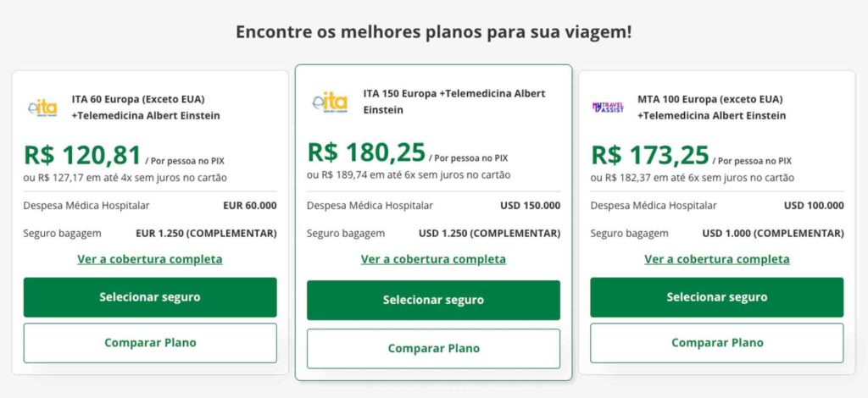Select seguro for MTA 100 Europa plan
This screenshot has height=398, width=868.
click(717, 297)
